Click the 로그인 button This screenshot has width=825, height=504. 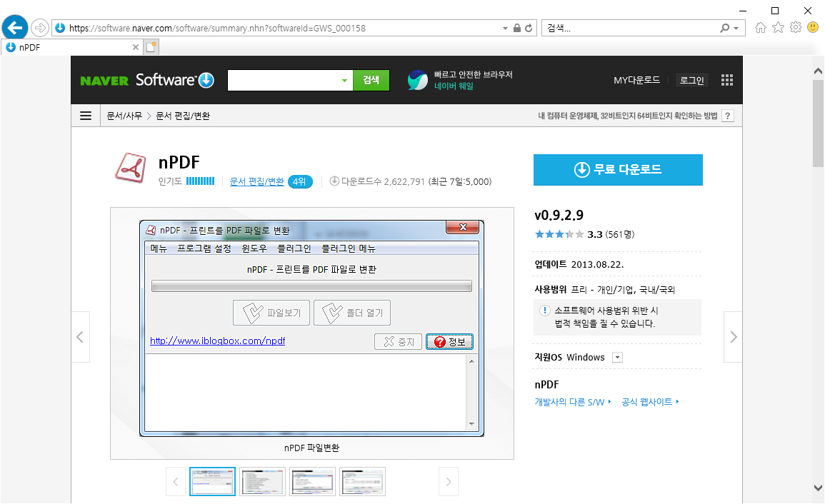coord(691,80)
